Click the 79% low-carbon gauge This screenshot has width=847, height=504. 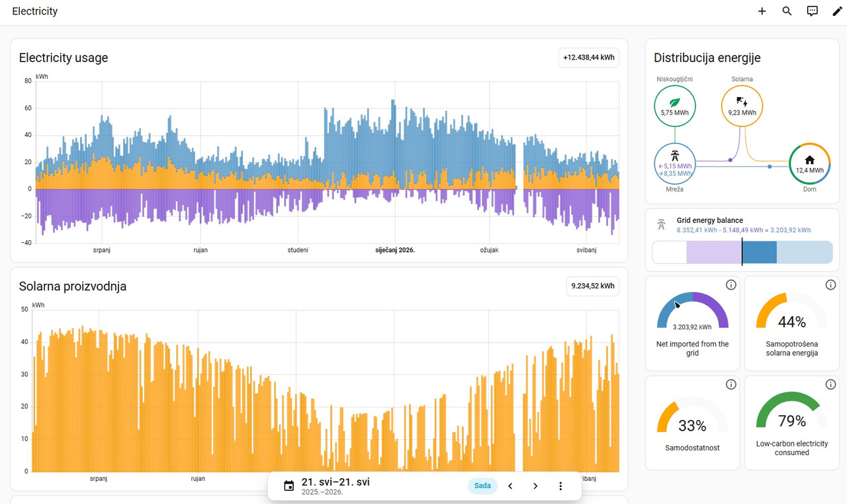791,411
